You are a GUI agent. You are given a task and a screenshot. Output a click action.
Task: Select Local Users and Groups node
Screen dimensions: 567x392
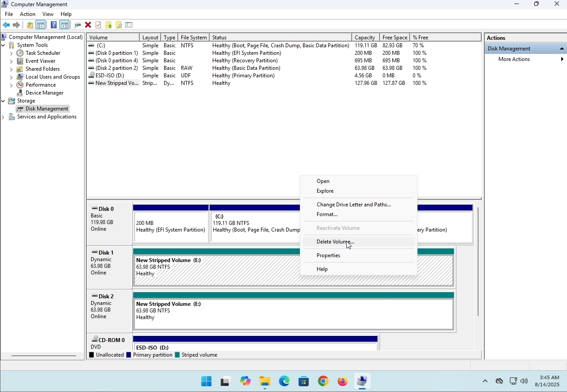click(x=53, y=77)
